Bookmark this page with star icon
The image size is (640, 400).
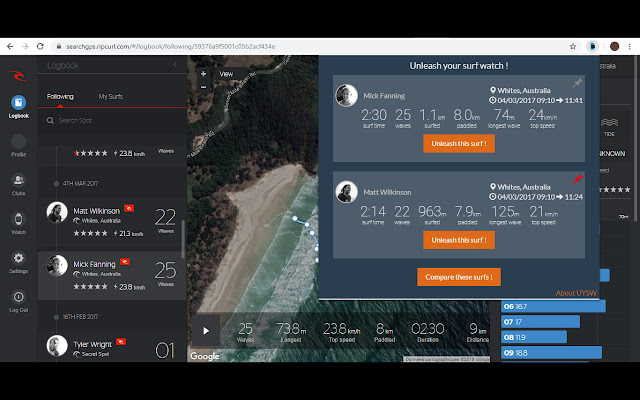pos(573,47)
